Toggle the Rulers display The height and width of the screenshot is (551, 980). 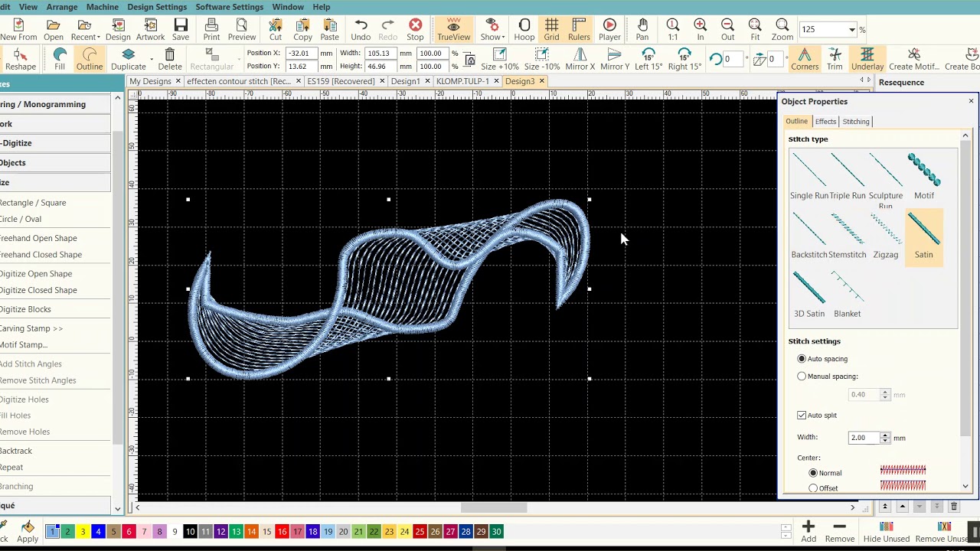pyautogui.click(x=579, y=29)
